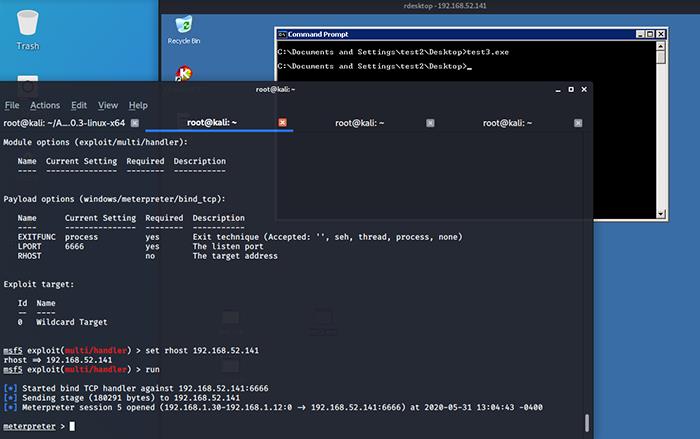
Task: Close the Command Prompt window
Action: tap(661, 34)
